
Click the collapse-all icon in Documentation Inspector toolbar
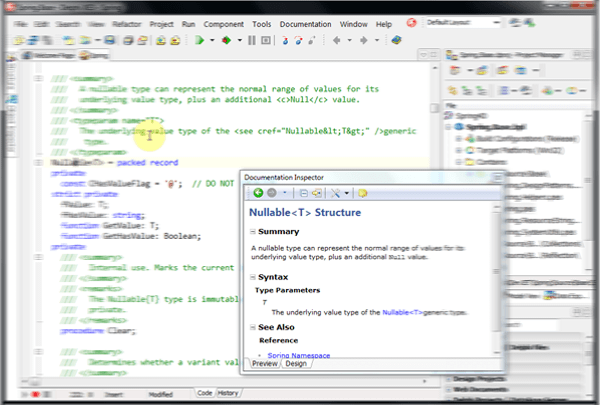pyautogui.click(x=303, y=193)
